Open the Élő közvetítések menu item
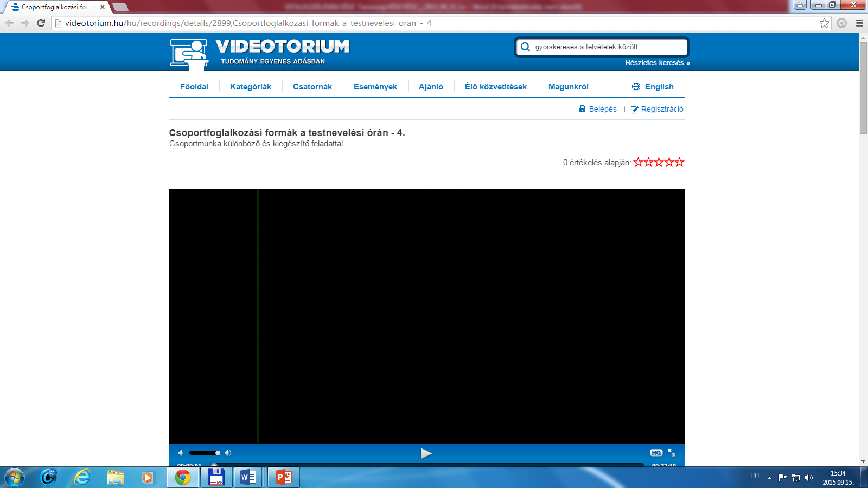This screenshot has height=488, width=868. click(496, 87)
